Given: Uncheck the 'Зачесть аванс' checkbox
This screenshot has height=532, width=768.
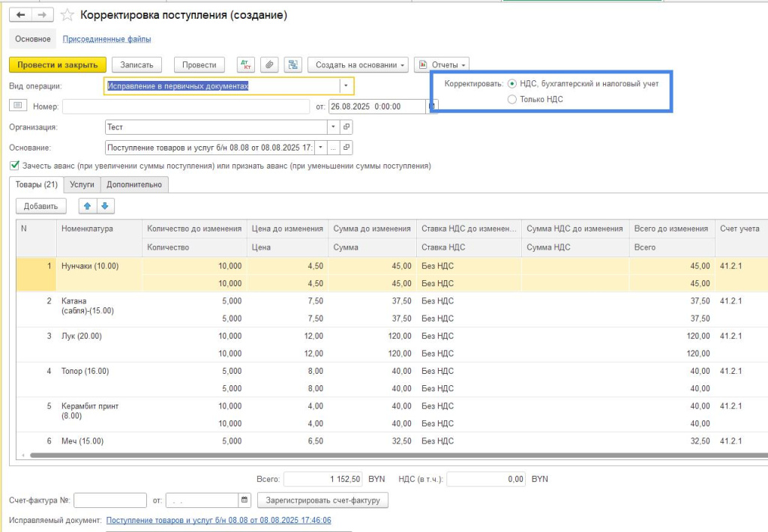Looking at the screenshot, I should (15, 166).
